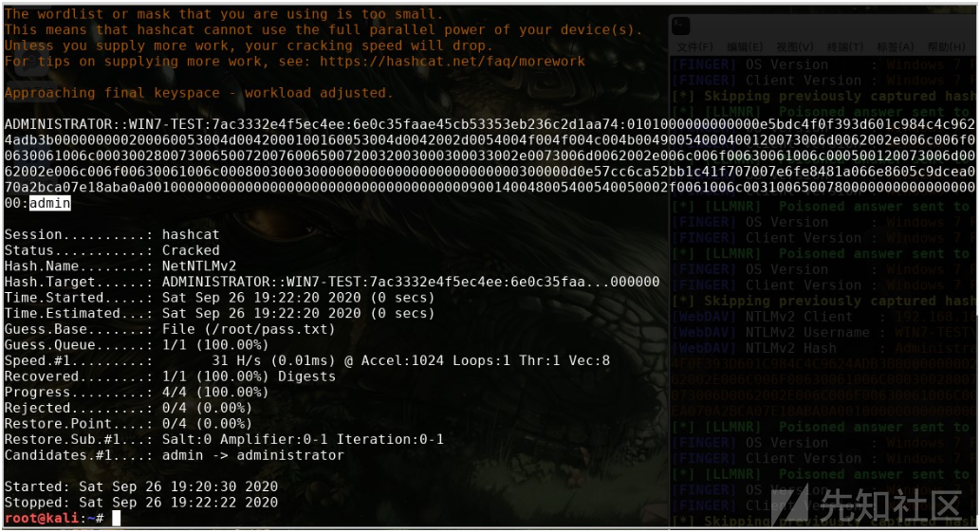The height and width of the screenshot is (532, 980).
Task: Click the Approaching final keyspace message
Action: coord(198,93)
